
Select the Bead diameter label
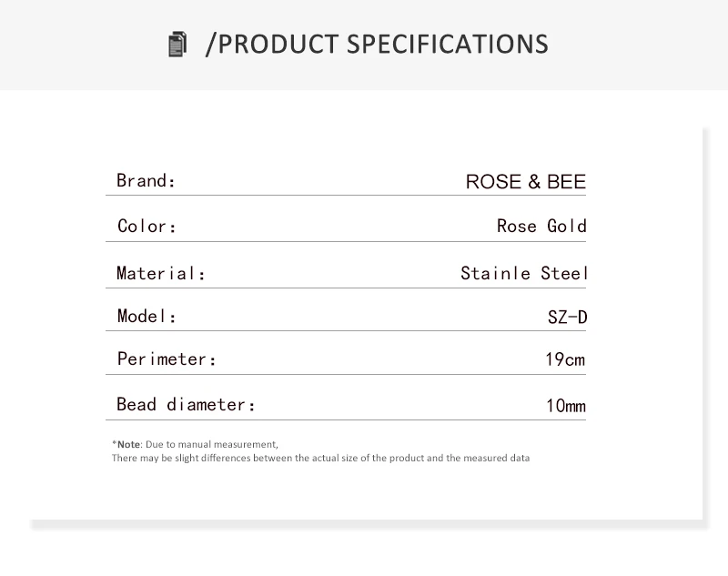pyautogui.click(x=186, y=404)
